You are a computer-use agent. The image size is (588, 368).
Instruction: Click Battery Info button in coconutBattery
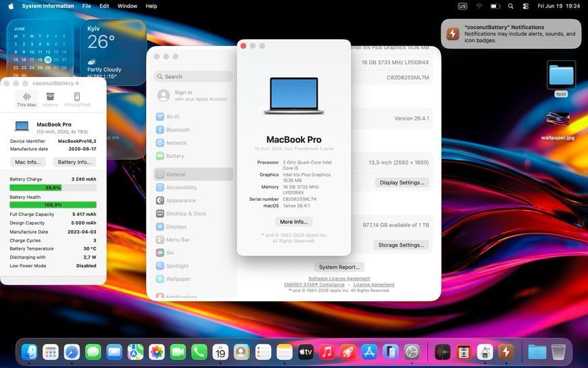coord(74,162)
